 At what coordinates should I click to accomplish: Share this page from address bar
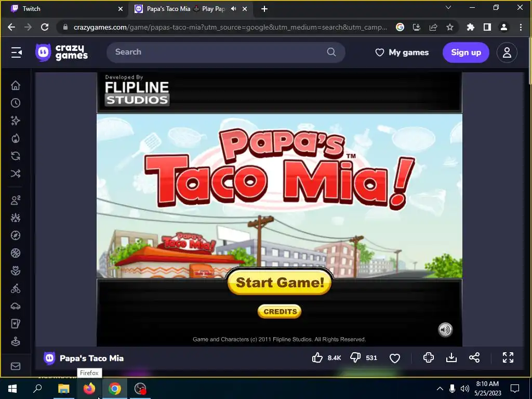(433, 27)
